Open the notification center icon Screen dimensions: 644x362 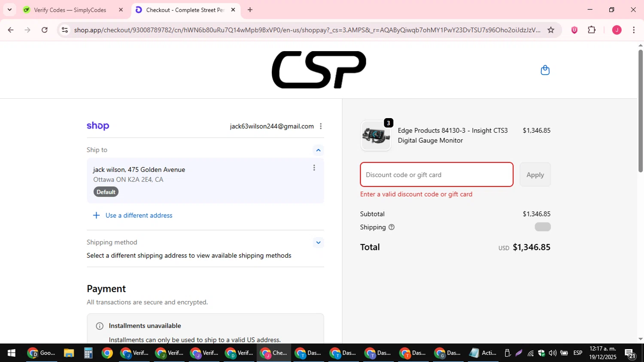(630, 353)
